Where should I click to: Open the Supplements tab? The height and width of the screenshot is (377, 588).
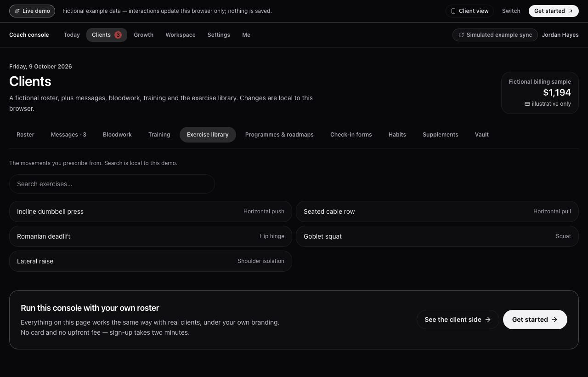(441, 135)
